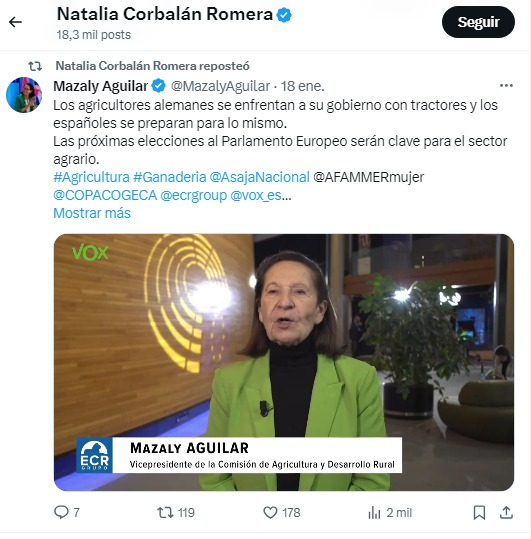Screen dimensions: 531x539
Task: Like the post with 178 likes
Action: (x=281, y=513)
